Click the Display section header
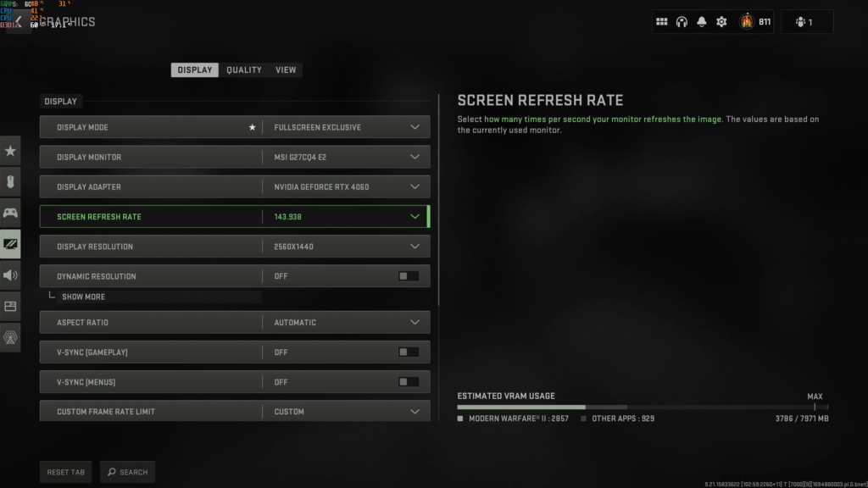 tap(60, 102)
